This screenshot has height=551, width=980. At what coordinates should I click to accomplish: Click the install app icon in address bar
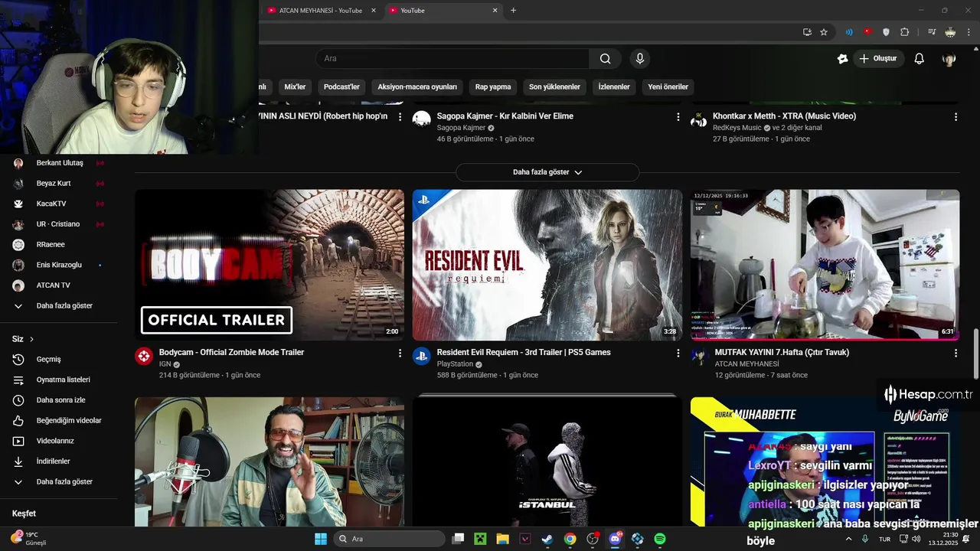click(x=807, y=32)
